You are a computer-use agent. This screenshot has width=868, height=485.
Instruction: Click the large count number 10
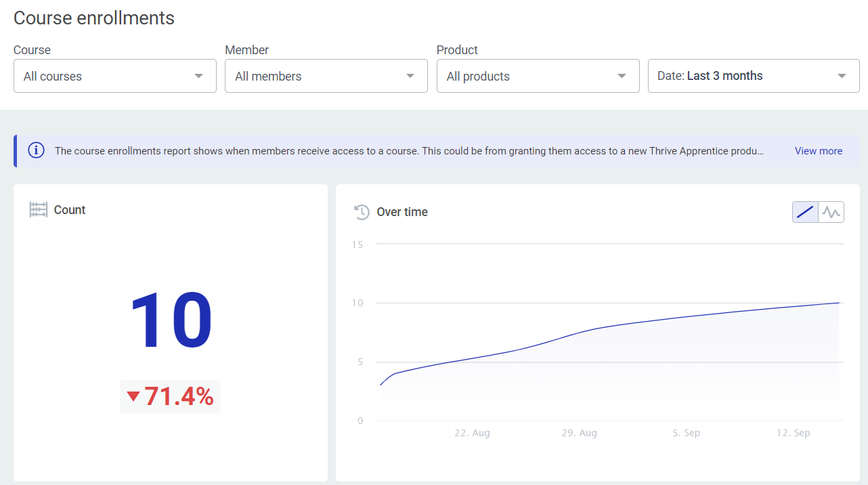pyautogui.click(x=171, y=321)
